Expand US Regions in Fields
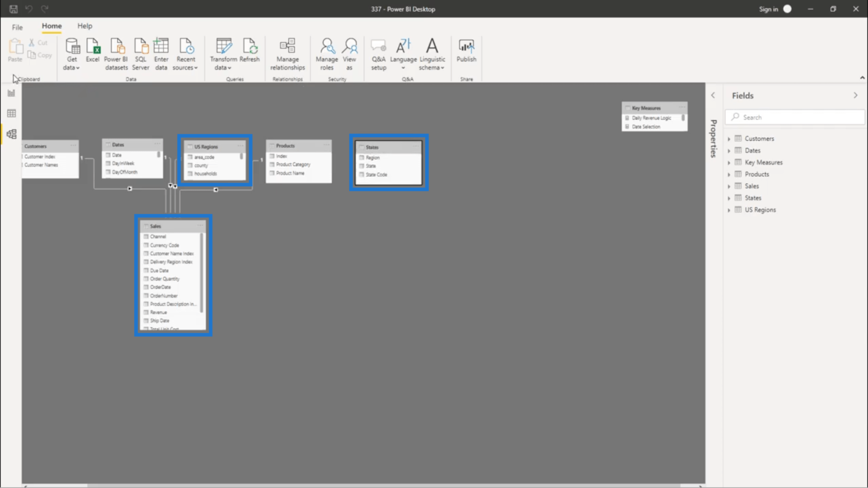Image resolution: width=868 pixels, height=488 pixels. pos(729,210)
